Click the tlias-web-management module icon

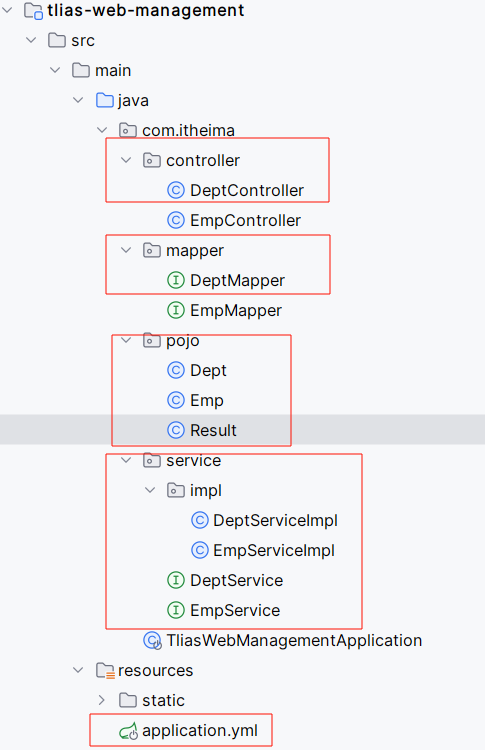[x=33, y=11]
